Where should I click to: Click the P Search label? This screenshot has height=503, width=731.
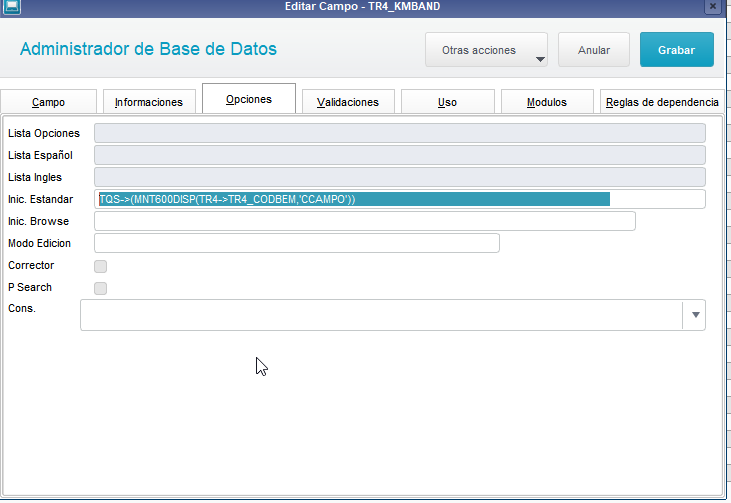[x=30, y=287]
